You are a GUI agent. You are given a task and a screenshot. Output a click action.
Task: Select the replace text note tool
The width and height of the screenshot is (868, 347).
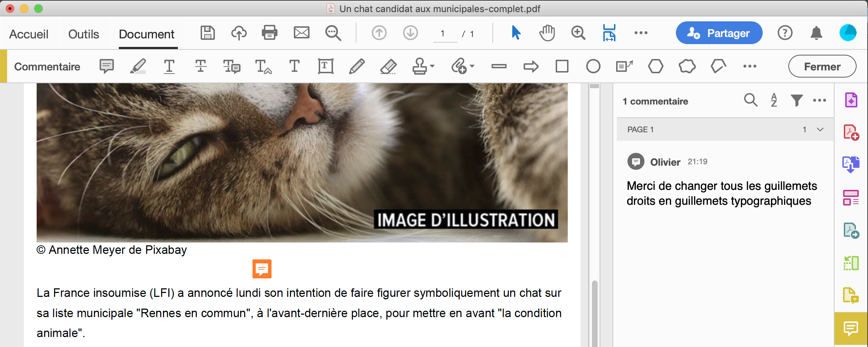[x=232, y=66]
